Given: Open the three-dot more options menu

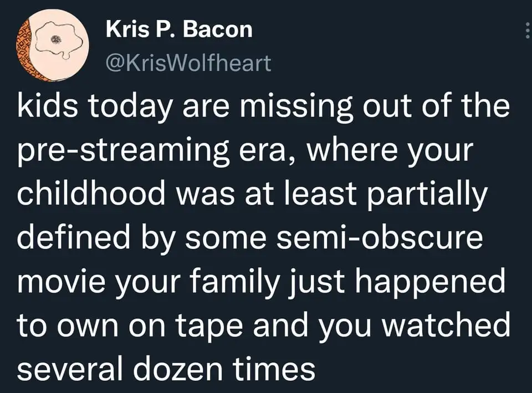Looking at the screenshot, I should tap(527, 30).
